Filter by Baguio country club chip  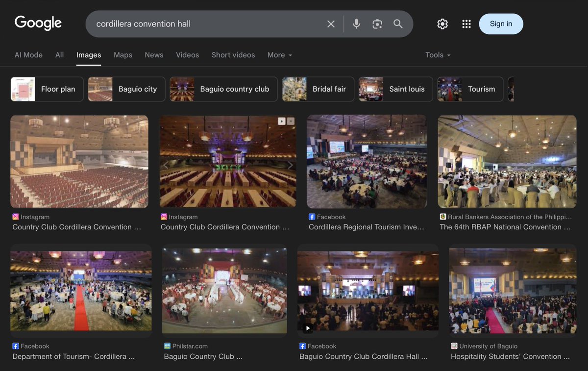click(x=223, y=89)
